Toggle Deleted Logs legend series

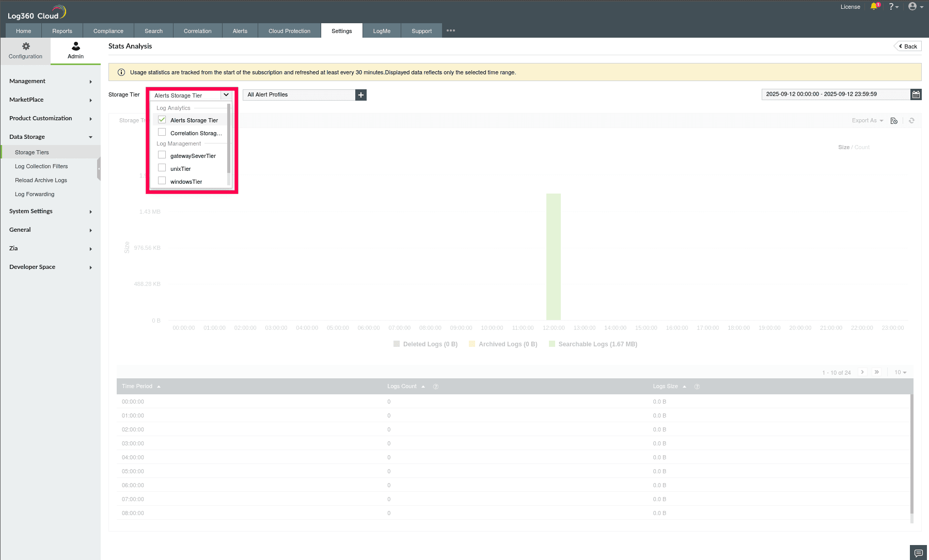point(426,344)
